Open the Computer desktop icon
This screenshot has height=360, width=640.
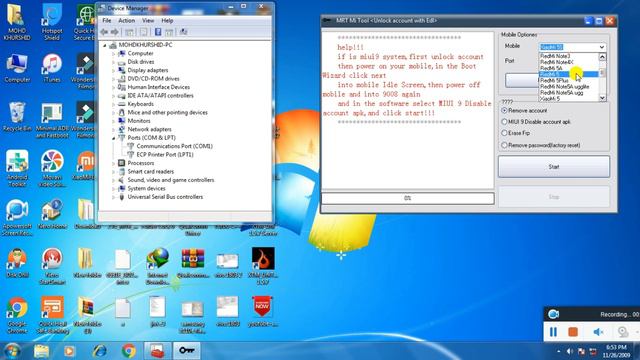pyautogui.click(x=17, y=68)
